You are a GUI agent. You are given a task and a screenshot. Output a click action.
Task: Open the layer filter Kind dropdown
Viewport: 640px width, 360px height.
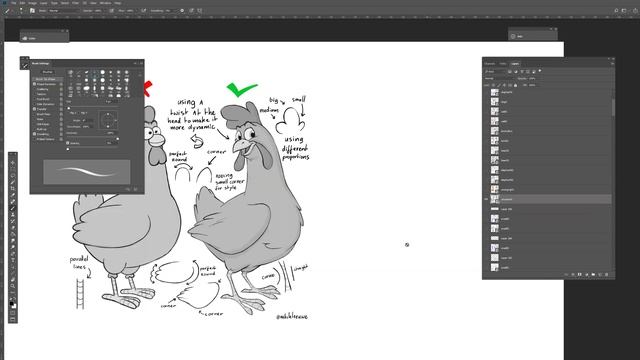(495, 71)
